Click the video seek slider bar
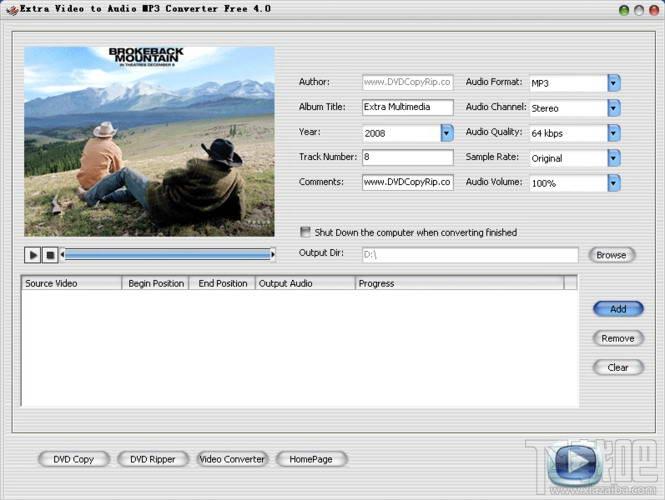This screenshot has width=665, height=500. pos(167,255)
